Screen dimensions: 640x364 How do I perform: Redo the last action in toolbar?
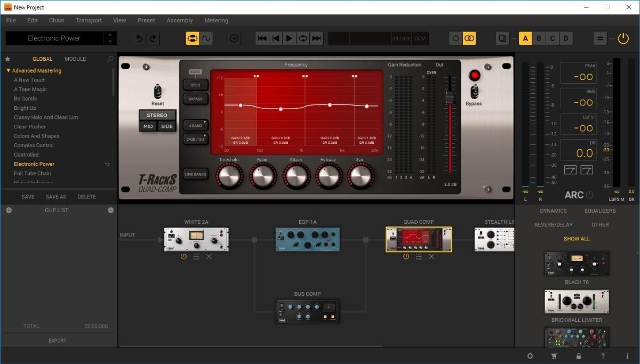pos(153,38)
